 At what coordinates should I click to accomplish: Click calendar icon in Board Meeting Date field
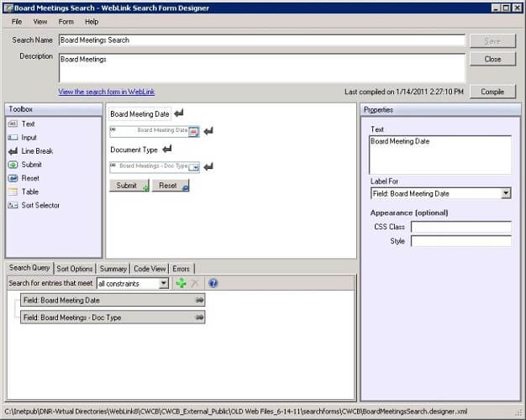pyautogui.click(x=193, y=132)
